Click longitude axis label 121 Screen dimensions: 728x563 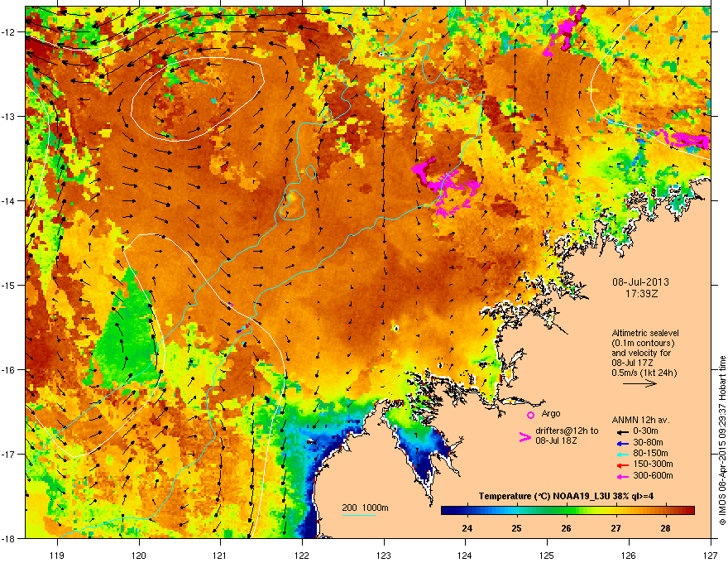[220, 555]
